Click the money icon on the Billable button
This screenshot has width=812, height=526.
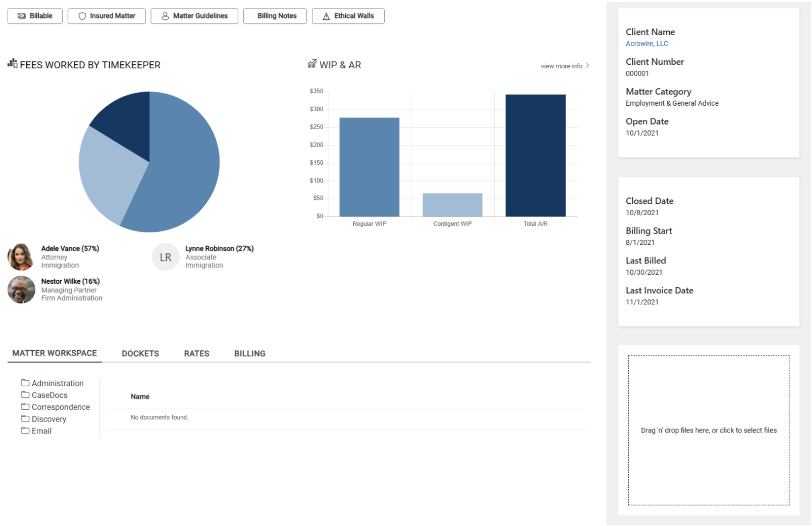coord(21,16)
